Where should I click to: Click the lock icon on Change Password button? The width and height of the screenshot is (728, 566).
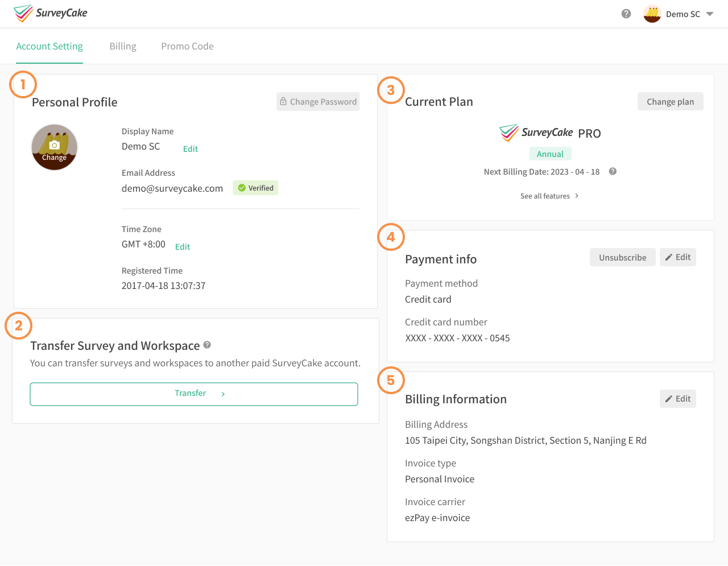click(283, 101)
